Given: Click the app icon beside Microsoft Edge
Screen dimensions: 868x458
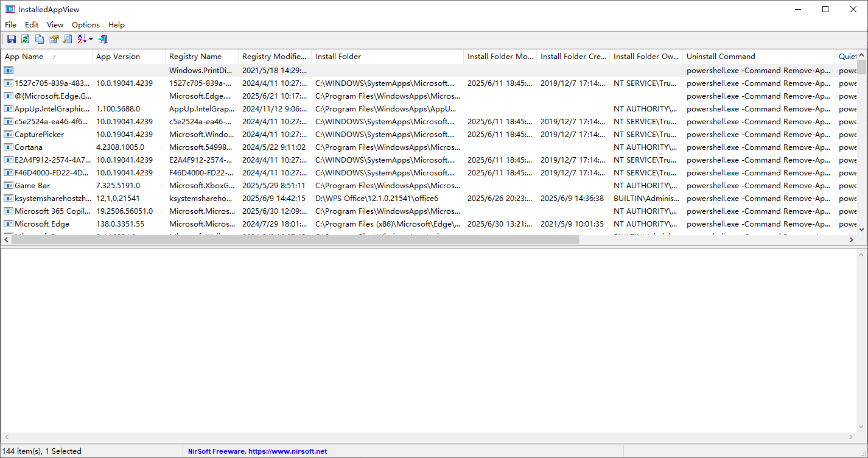Looking at the screenshot, I should click(x=9, y=224).
